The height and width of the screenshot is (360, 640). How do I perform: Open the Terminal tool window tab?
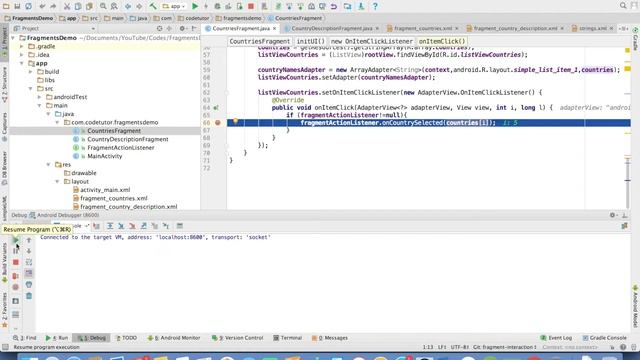tap(287, 338)
